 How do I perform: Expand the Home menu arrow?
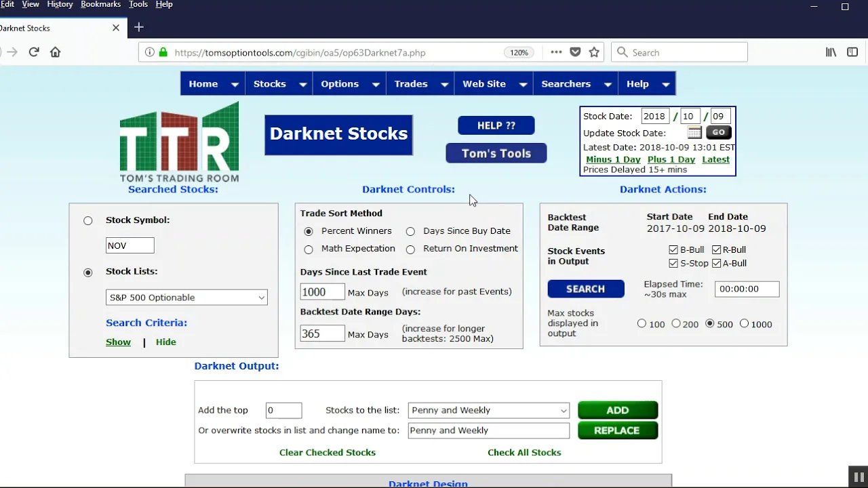point(235,84)
